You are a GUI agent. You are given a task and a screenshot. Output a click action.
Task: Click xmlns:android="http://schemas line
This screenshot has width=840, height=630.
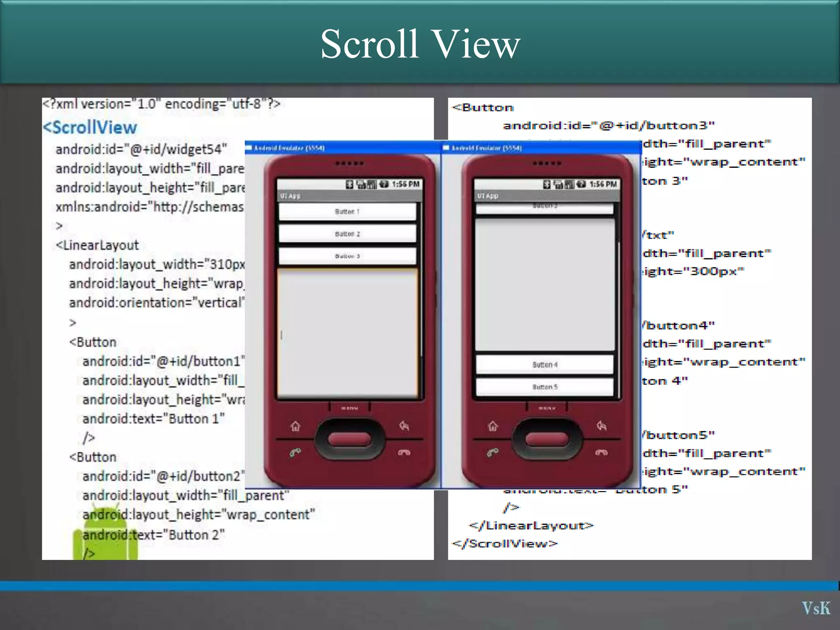150,207
